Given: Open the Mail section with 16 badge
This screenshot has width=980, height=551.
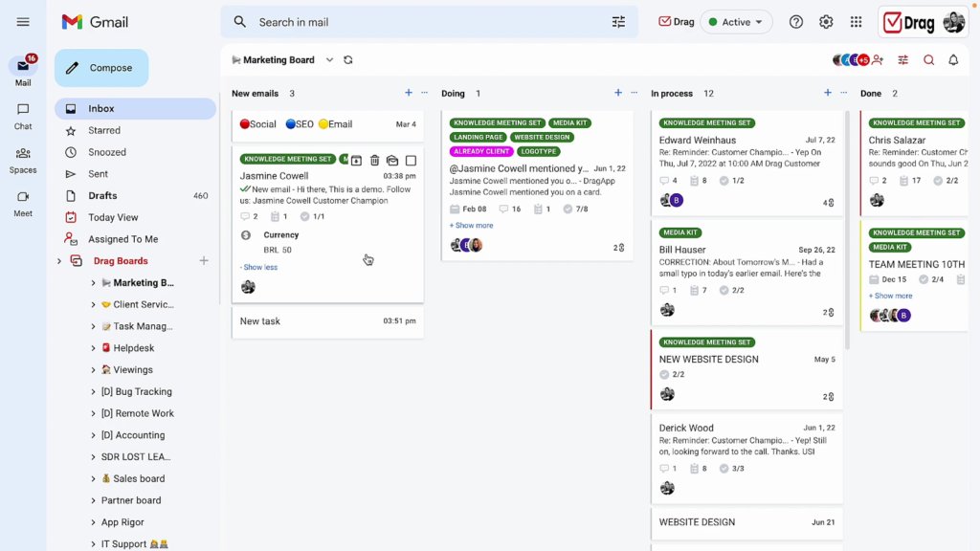Looking at the screenshot, I should 23,71.
